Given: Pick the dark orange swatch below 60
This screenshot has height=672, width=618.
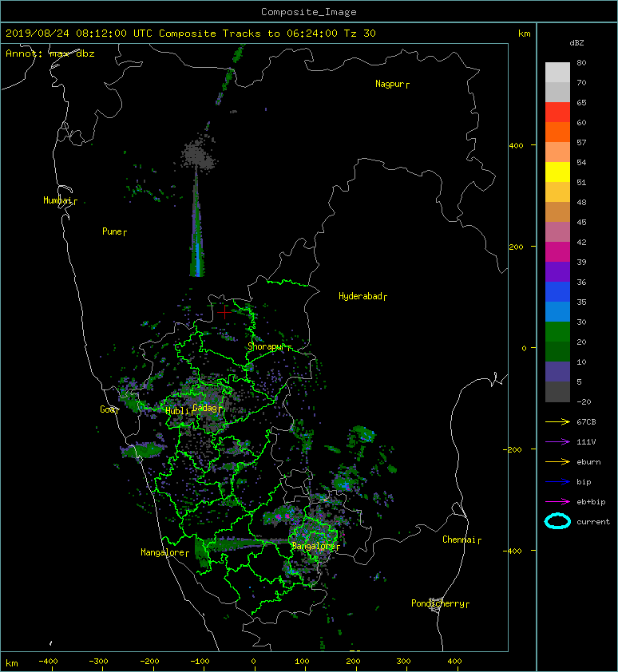Looking at the screenshot, I should pos(557,132).
